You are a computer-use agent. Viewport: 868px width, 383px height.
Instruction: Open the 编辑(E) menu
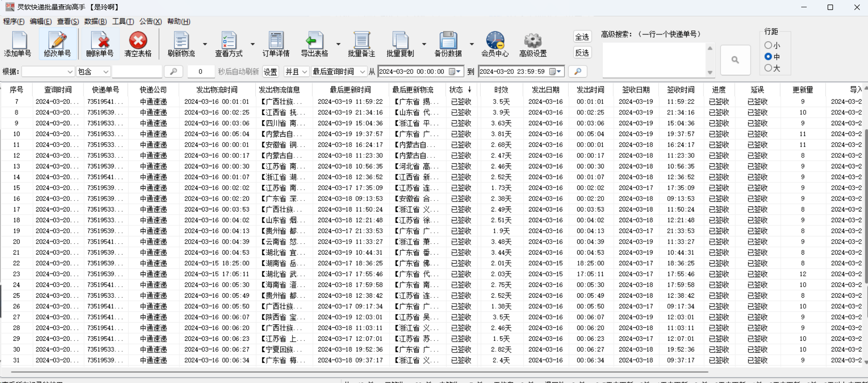tap(41, 21)
